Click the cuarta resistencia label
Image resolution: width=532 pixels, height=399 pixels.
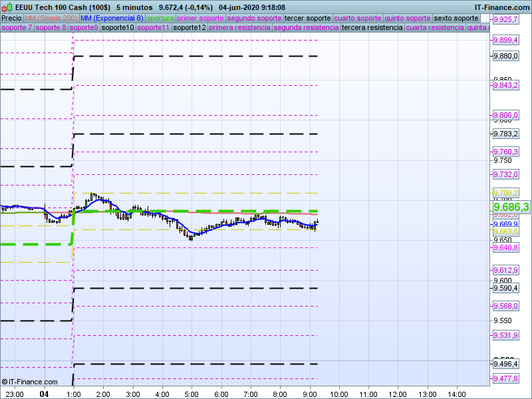pos(435,28)
